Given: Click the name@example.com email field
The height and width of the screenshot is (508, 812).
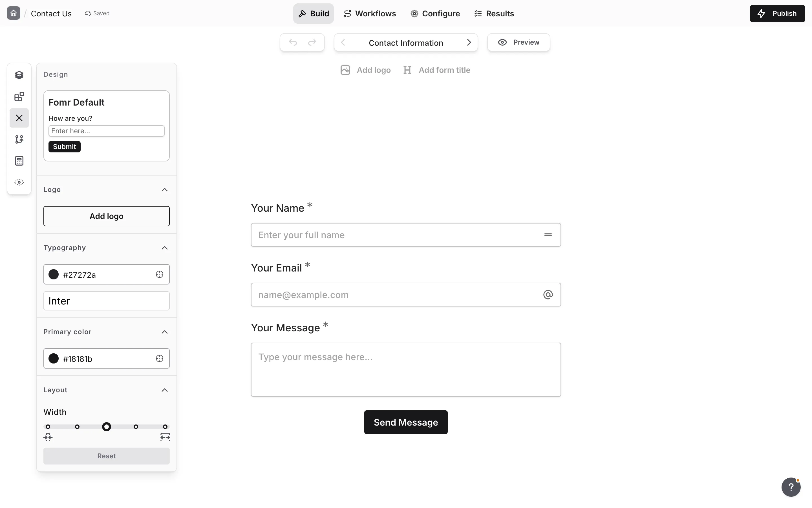Looking at the screenshot, I should pyautogui.click(x=406, y=295).
